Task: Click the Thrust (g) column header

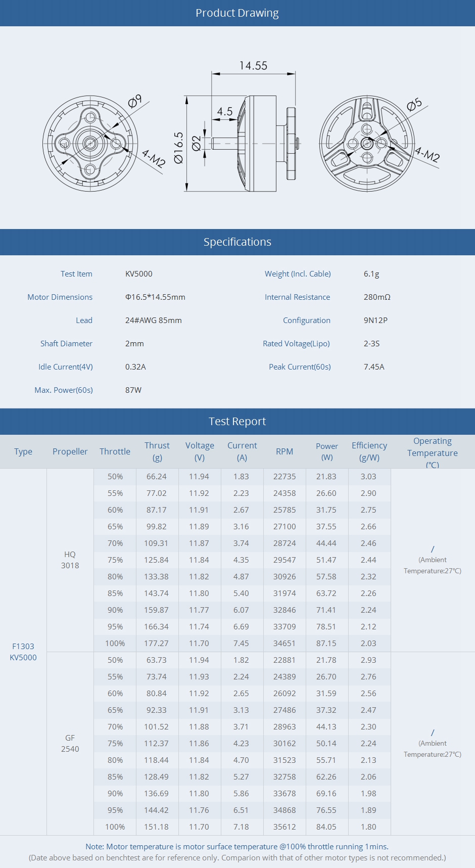Action: 157,451
